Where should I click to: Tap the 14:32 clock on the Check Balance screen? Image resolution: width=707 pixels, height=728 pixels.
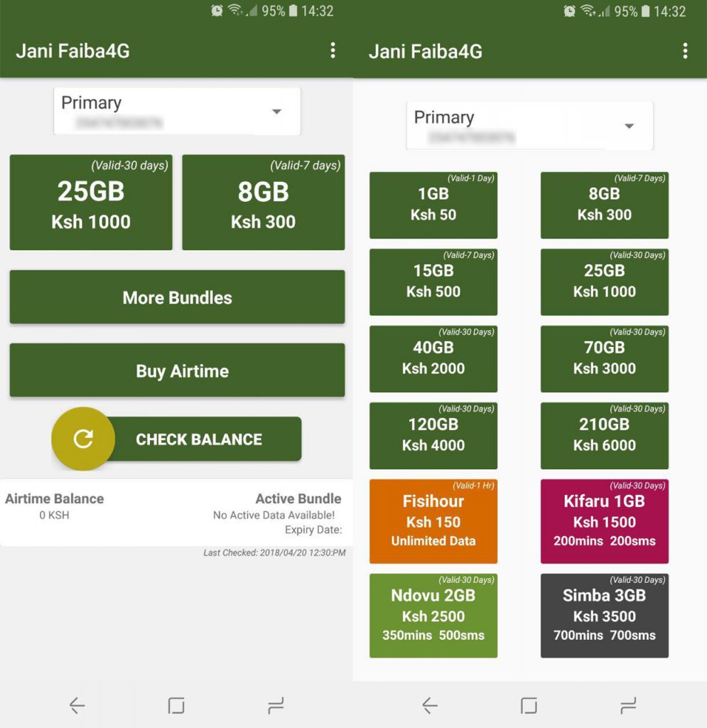[x=318, y=11]
